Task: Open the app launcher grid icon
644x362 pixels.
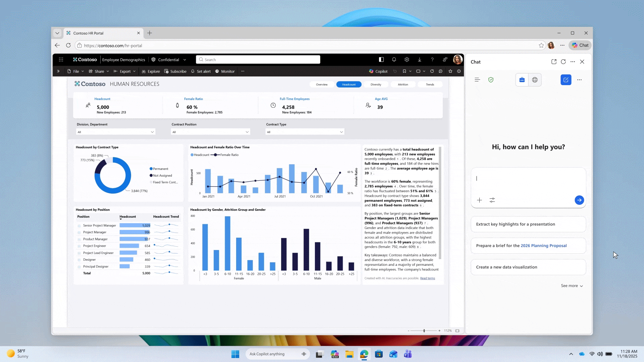Action: [61, 60]
